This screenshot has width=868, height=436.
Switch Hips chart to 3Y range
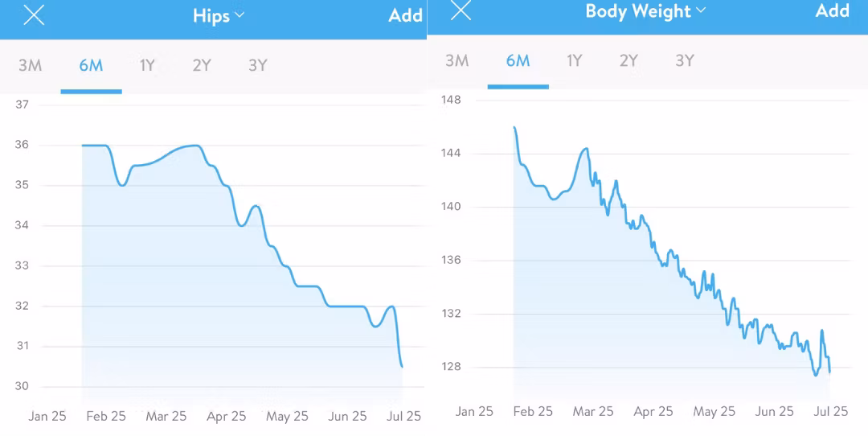258,65
